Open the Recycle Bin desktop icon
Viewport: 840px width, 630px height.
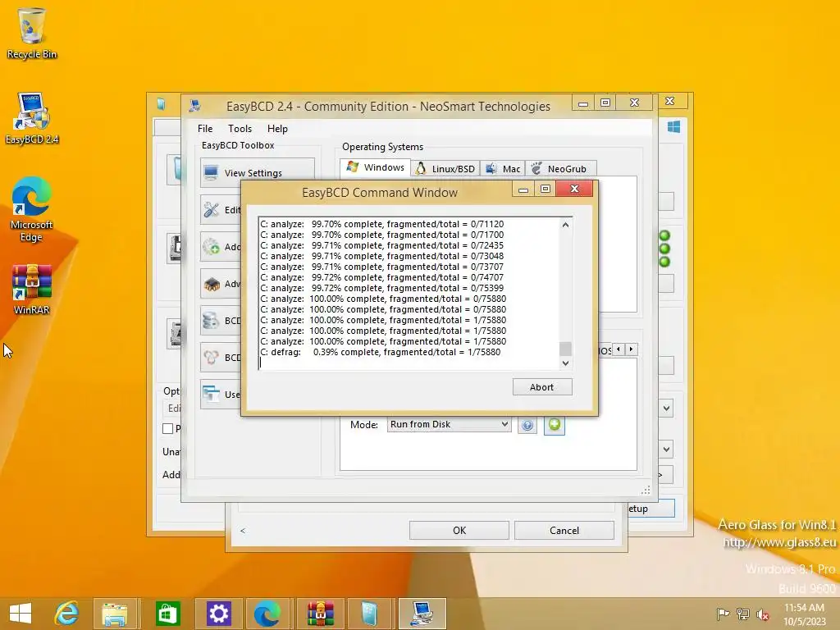[x=32, y=33]
